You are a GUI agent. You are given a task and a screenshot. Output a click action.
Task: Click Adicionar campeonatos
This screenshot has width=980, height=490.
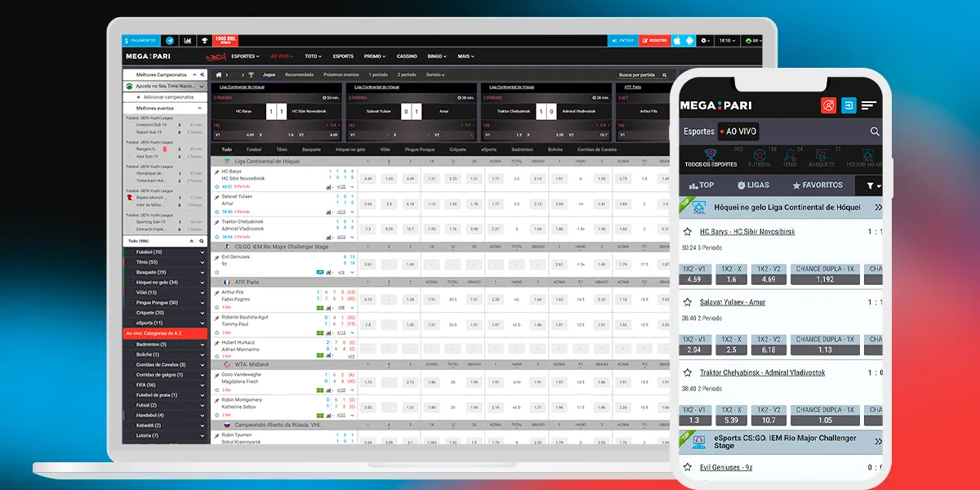pyautogui.click(x=164, y=97)
